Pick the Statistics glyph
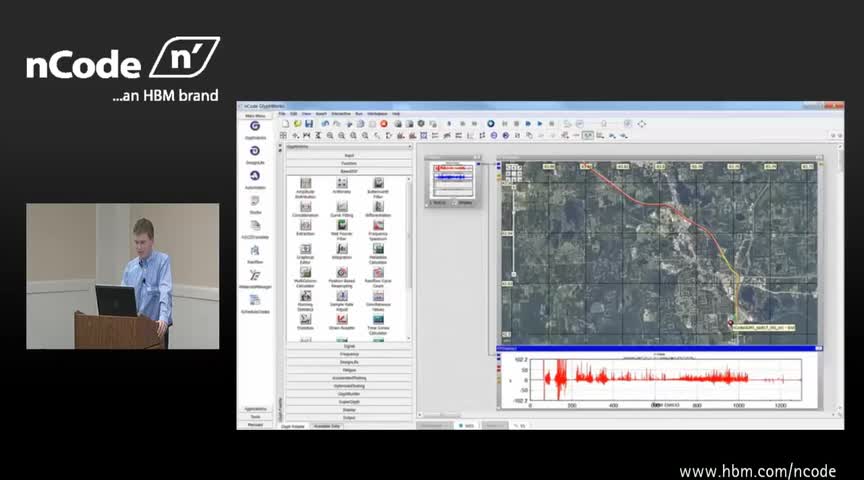The height and width of the screenshot is (480, 864). [x=305, y=322]
